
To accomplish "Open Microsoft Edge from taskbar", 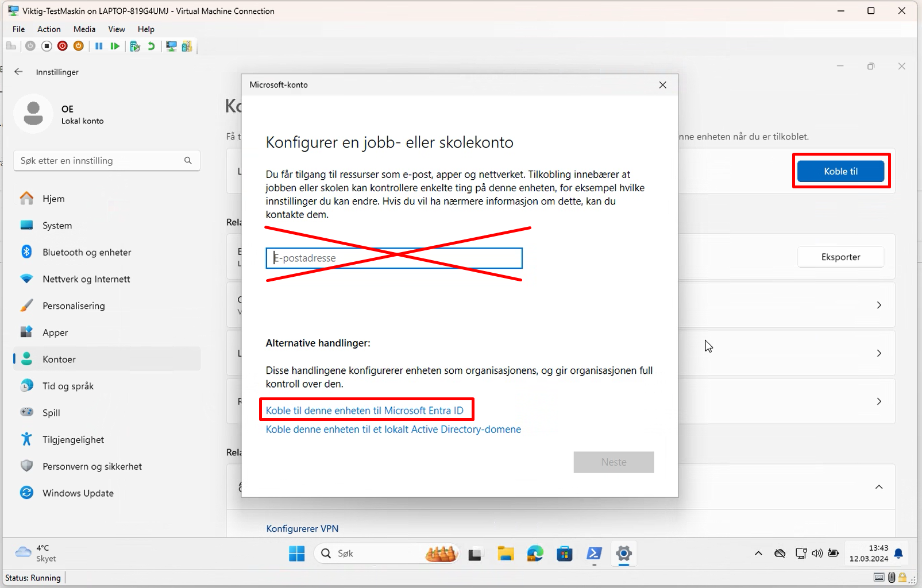I will coord(535,554).
